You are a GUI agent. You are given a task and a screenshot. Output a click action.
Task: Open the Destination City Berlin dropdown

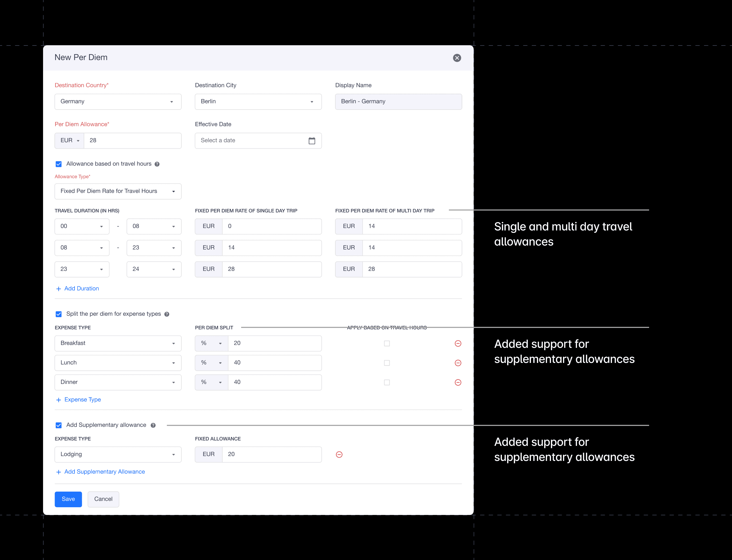coord(258,102)
